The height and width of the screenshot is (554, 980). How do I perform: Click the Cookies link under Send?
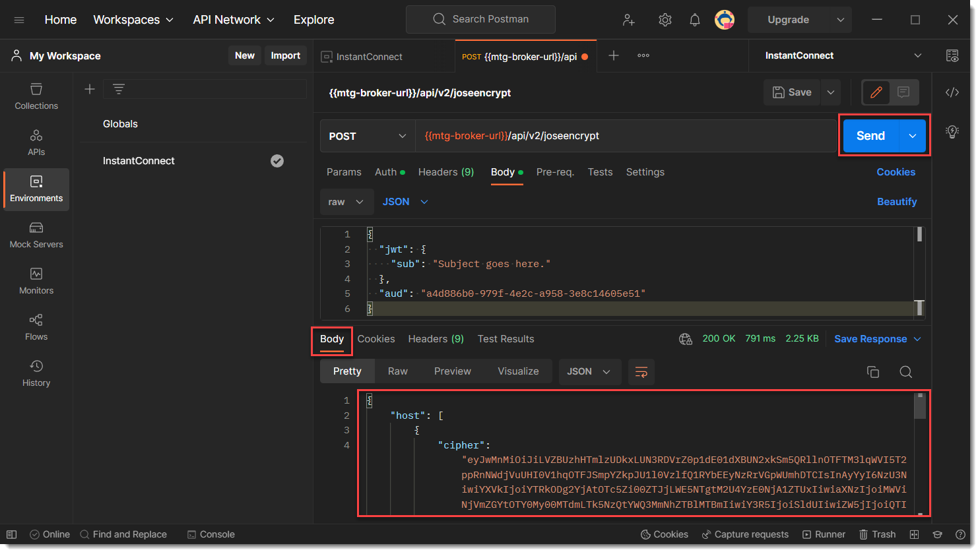(896, 172)
